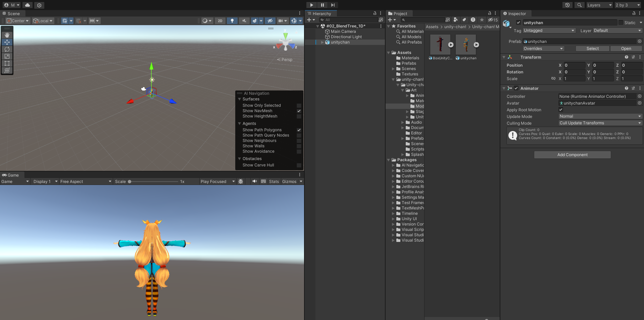Toggle Apply Root Motion checkbox

point(561,110)
